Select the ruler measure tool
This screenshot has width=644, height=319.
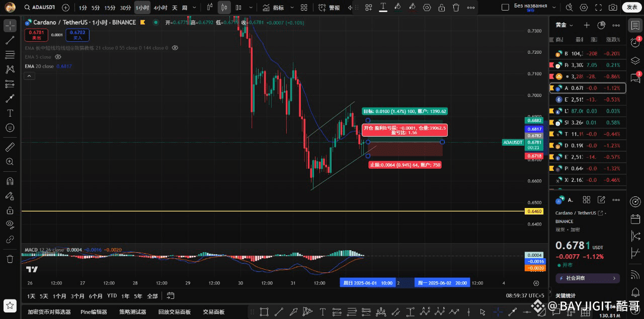10,147
